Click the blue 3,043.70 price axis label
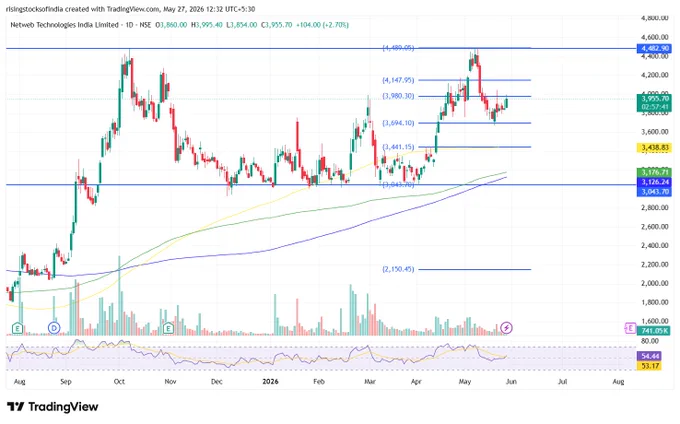The image size is (680, 424). coord(654,192)
